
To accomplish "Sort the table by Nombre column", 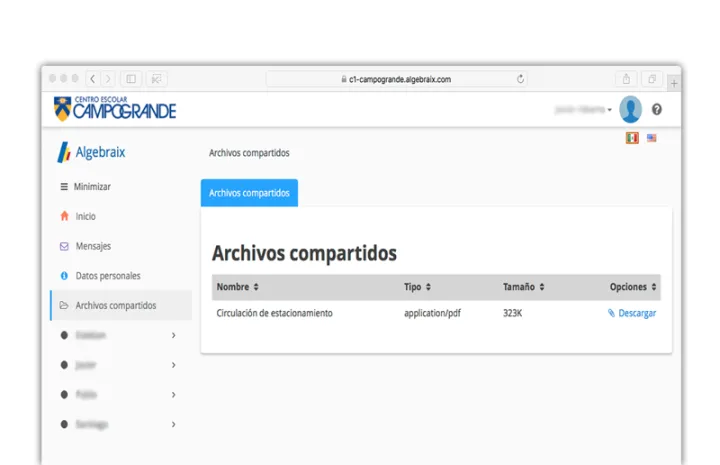I will (238, 287).
